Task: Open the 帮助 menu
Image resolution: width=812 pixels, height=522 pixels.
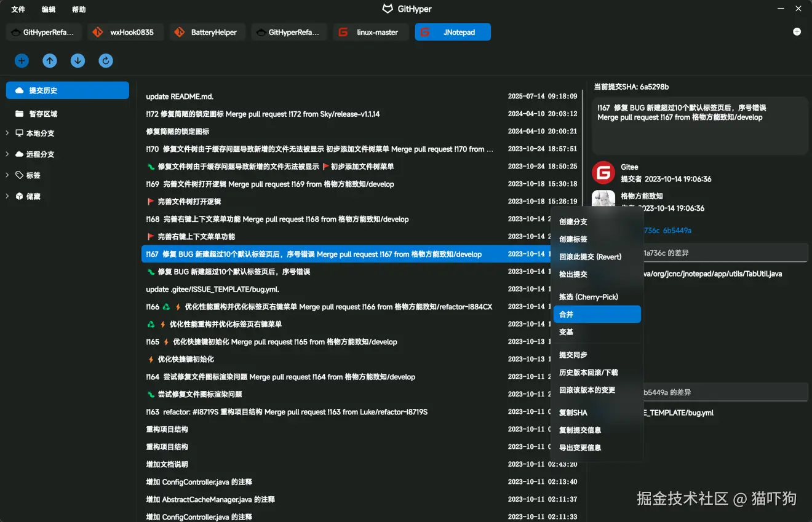Action: point(78,9)
